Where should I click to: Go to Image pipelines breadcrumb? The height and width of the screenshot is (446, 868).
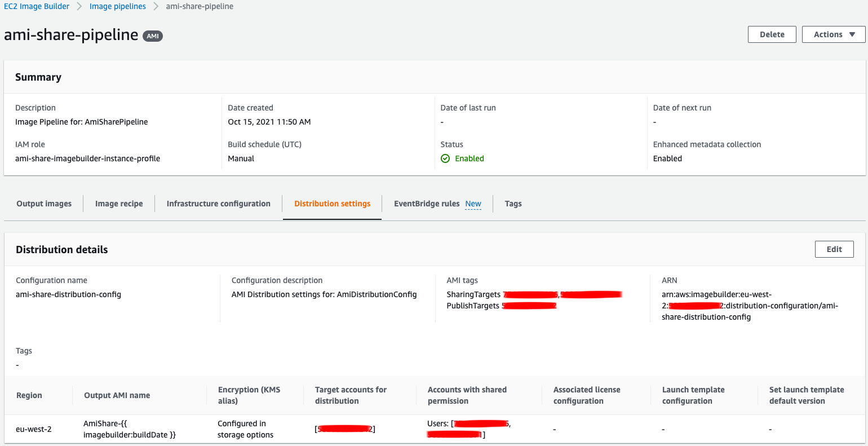[x=118, y=6]
